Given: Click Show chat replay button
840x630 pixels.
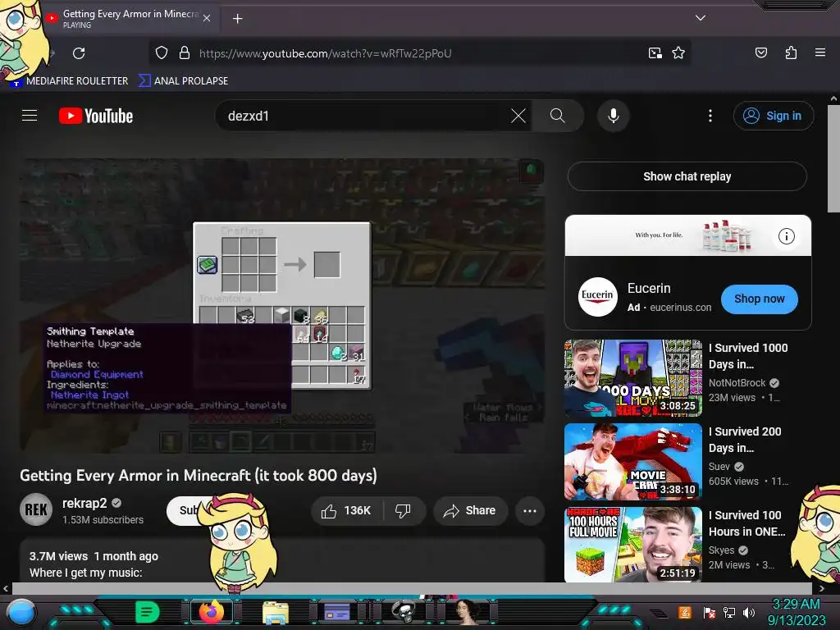Looking at the screenshot, I should [x=687, y=176].
